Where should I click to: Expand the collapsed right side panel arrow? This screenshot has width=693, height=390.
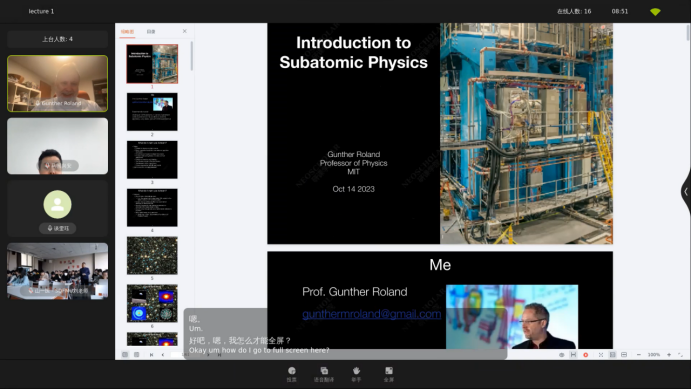point(686,191)
